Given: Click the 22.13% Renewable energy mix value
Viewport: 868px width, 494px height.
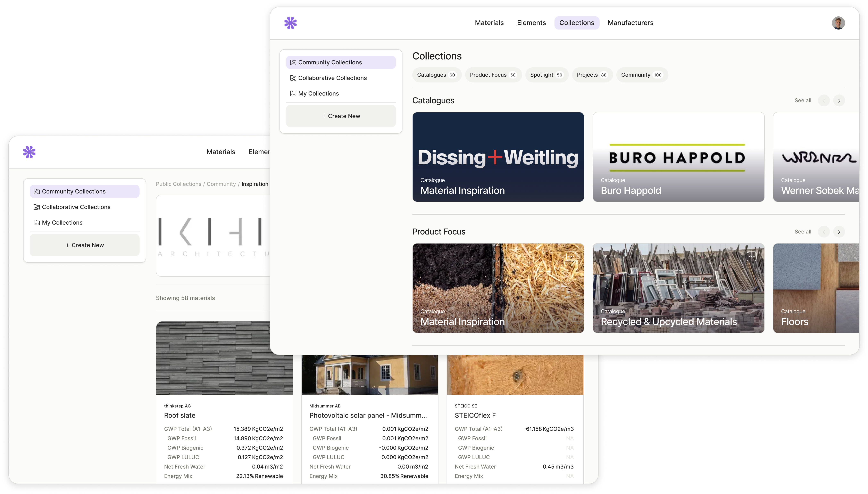Looking at the screenshot, I should click(x=259, y=476).
